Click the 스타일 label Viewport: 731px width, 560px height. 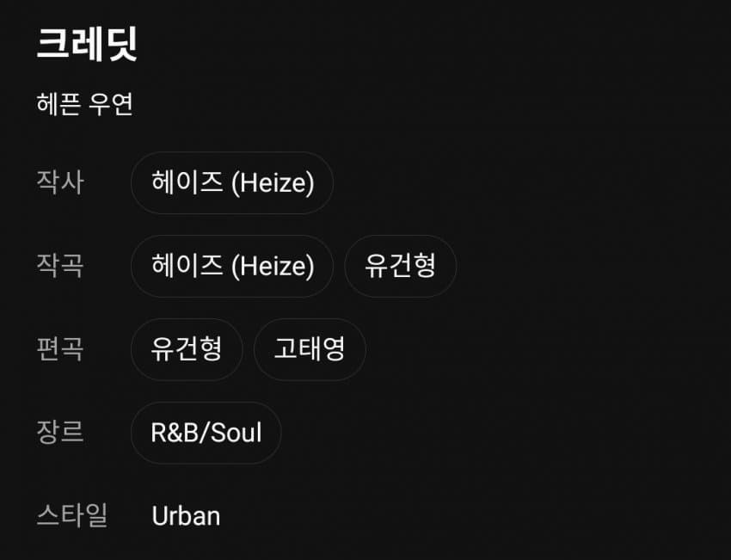pyautogui.click(x=72, y=516)
